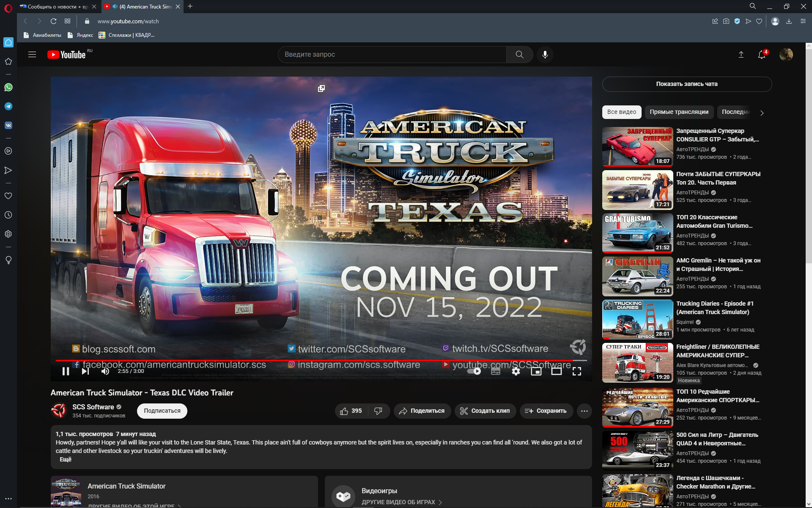Open SCS Software channel link
This screenshot has height=508, width=812.
(x=93, y=407)
